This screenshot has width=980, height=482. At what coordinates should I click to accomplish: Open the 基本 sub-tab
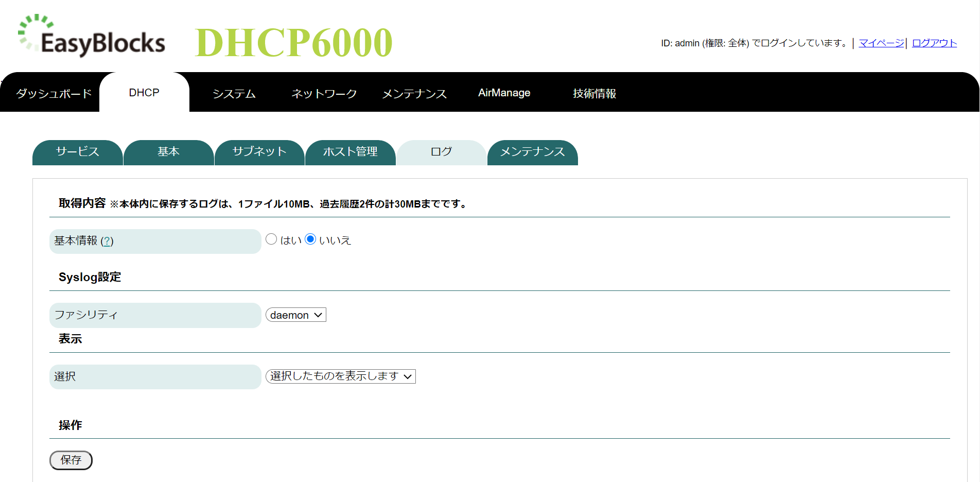(x=169, y=152)
